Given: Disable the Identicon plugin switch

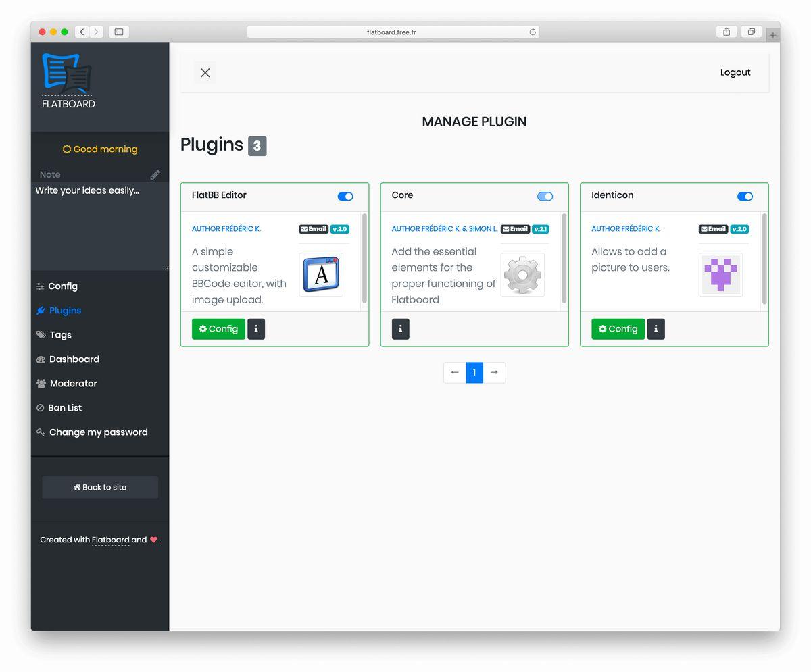Looking at the screenshot, I should click(745, 197).
